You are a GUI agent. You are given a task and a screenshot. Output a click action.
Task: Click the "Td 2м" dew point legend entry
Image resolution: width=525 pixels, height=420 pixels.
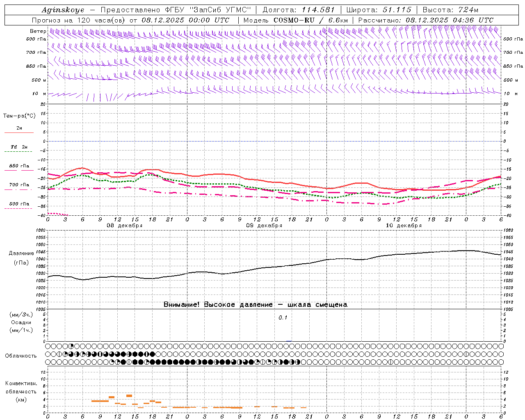pos(19,147)
